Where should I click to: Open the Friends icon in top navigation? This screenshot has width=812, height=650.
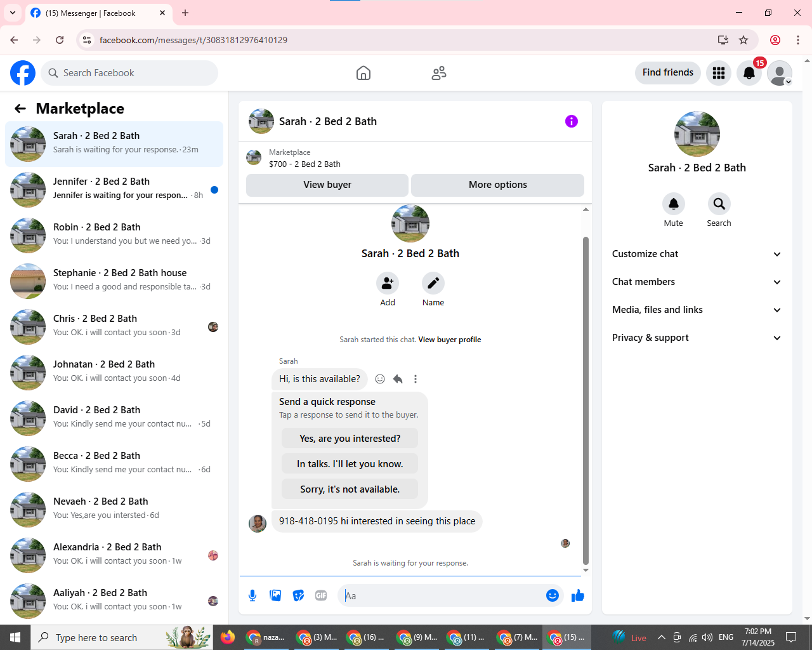[x=439, y=73]
